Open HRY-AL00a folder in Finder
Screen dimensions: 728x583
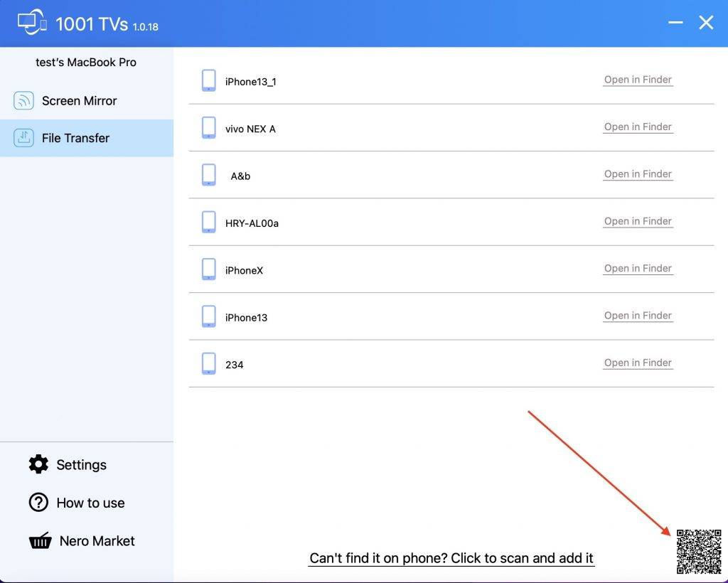point(638,221)
